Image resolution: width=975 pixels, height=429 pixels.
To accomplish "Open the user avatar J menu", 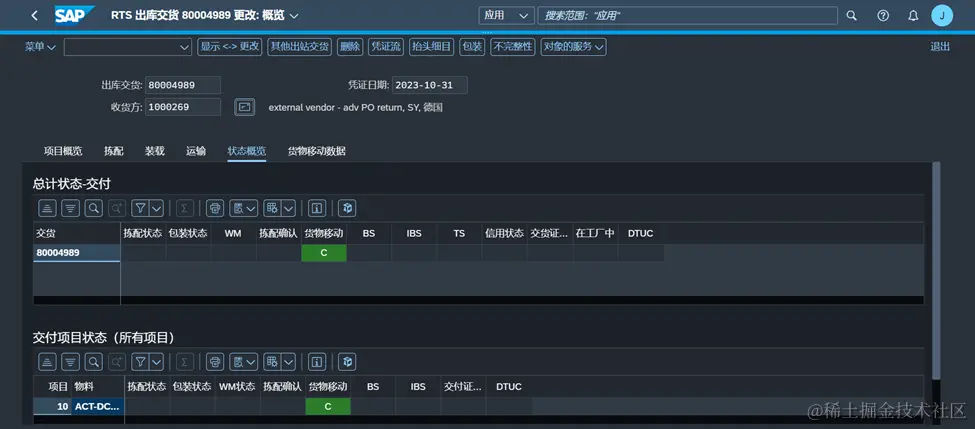I will coord(942,16).
